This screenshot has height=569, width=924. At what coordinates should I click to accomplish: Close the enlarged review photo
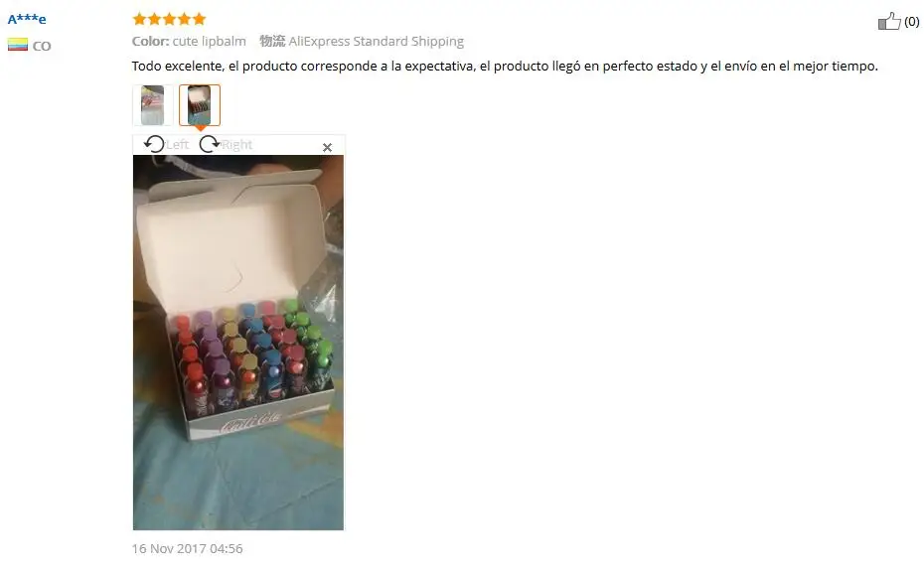click(x=327, y=147)
